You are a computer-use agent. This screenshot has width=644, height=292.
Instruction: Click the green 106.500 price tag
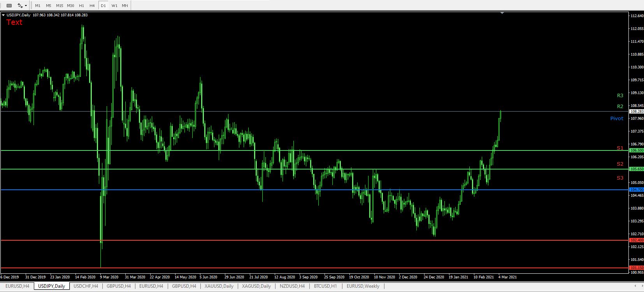pyautogui.click(x=637, y=150)
